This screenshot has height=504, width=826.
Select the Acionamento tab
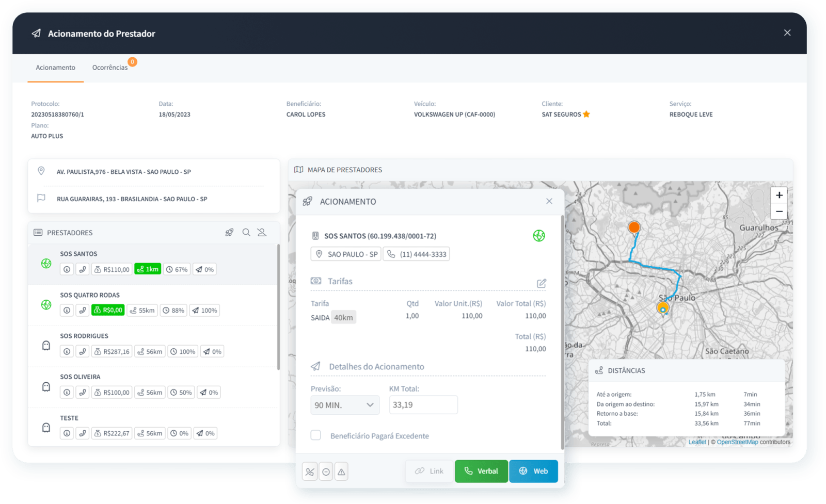point(55,68)
